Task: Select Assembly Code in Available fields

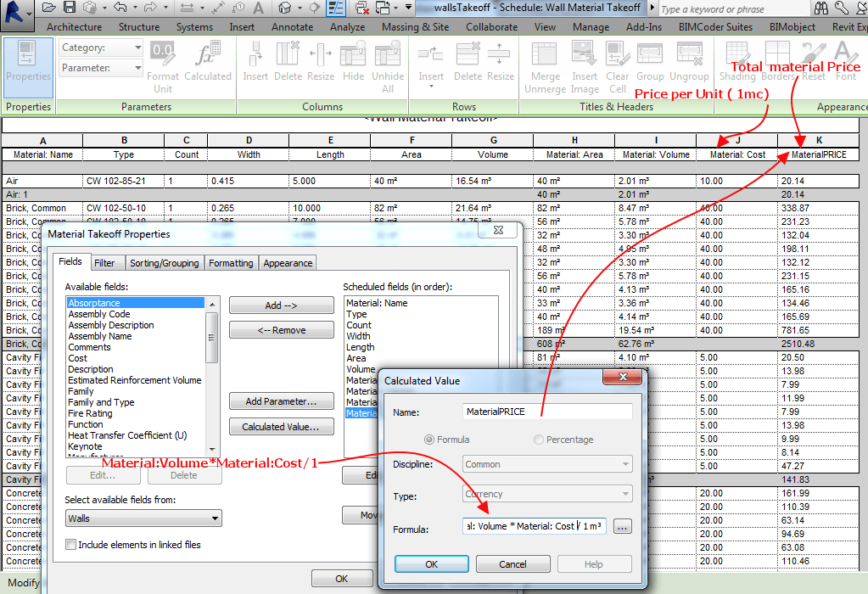Action: [x=99, y=315]
